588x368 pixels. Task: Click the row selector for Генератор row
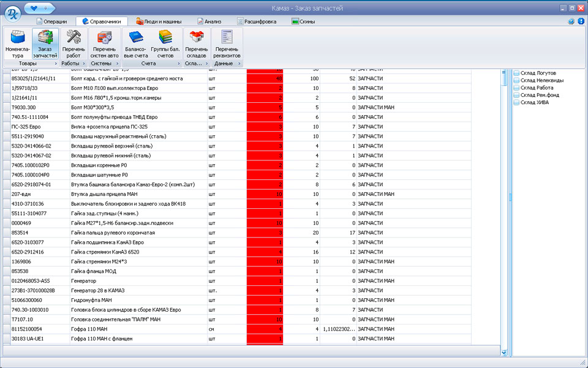(x=6, y=280)
